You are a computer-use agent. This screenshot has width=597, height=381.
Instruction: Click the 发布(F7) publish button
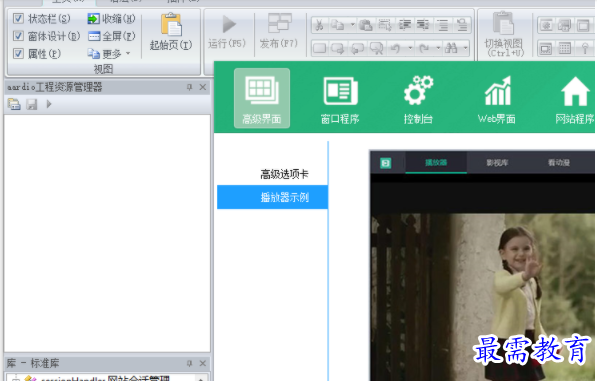pyautogui.click(x=279, y=32)
